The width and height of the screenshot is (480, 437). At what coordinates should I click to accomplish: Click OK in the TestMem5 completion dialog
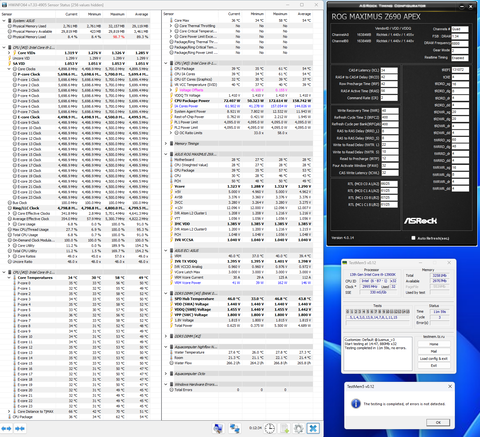pyautogui.click(x=438, y=422)
